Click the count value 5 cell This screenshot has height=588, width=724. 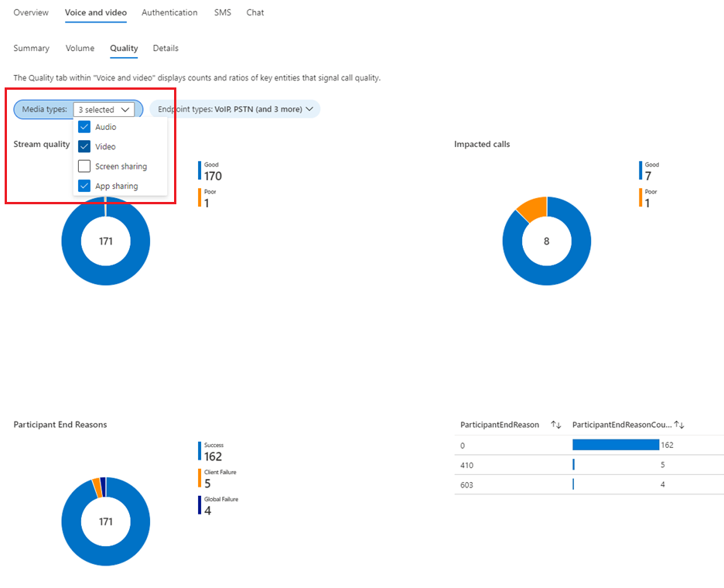pyautogui.click(x=663, y=465)
